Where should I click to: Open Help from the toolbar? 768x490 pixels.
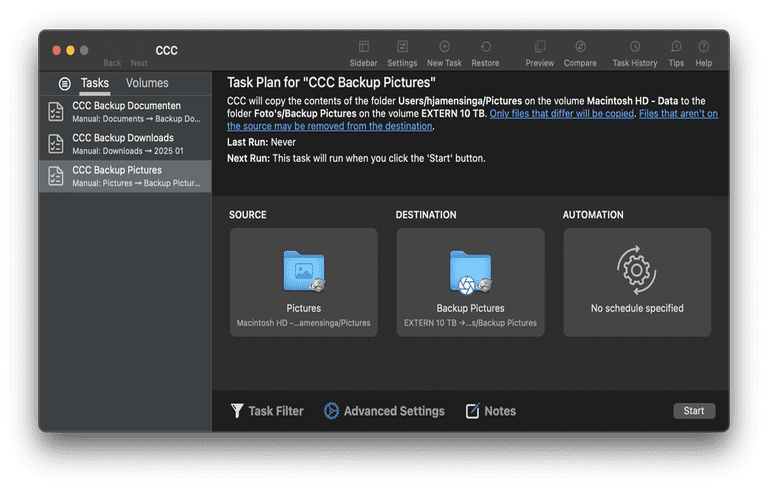(703, 47)
